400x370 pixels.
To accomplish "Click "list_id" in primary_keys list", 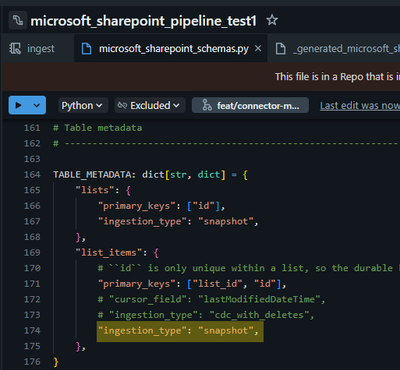I will pos(218,284).
